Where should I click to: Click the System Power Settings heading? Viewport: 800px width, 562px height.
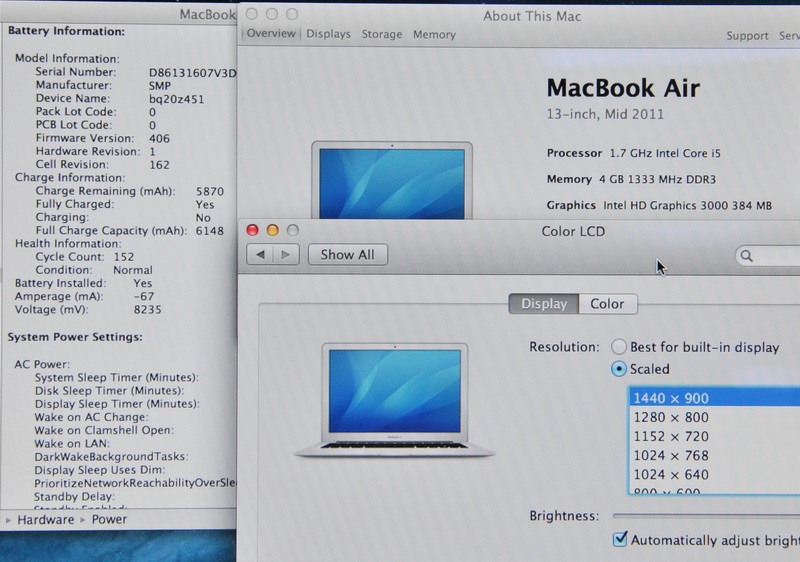pos(75,337)
